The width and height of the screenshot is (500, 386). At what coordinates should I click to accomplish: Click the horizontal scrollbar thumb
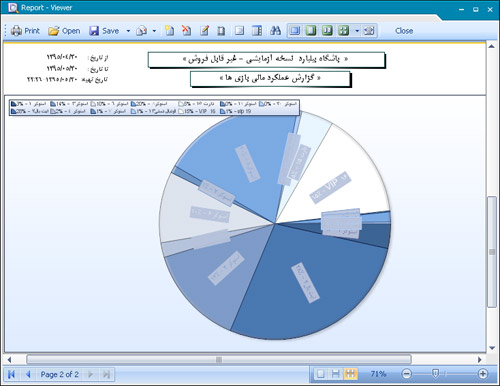pos(219,360)
